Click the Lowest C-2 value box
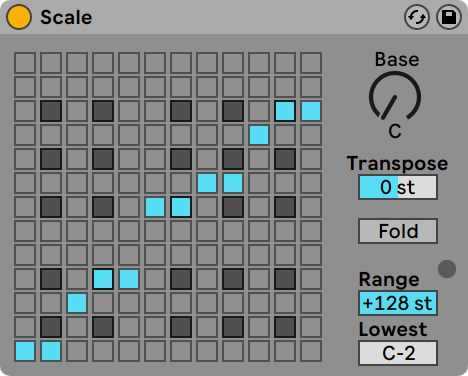Image resolution: width=468 pixels, height=376 pixels. point(398,353)
